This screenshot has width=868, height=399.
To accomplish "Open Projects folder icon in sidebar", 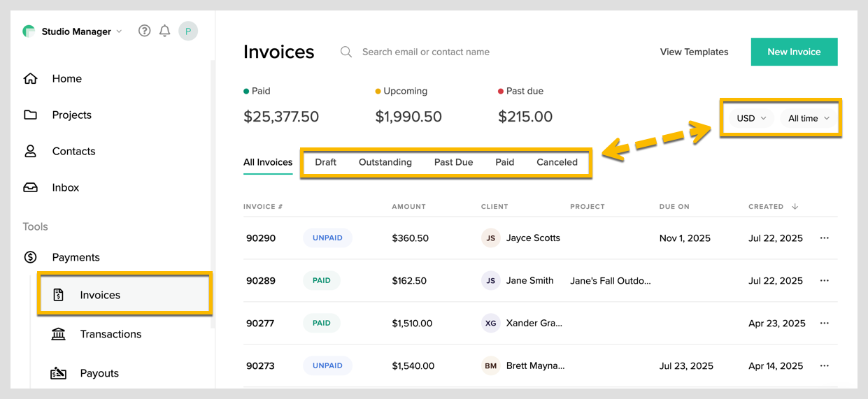I will click(x=31, y=115).
